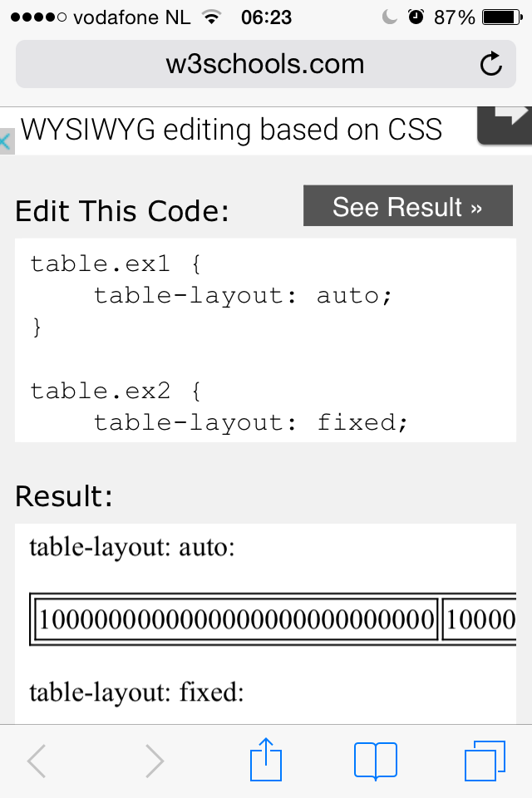Open the bookmarks book icon
Screen dimensions: 532x798
[x=375, y=761]
